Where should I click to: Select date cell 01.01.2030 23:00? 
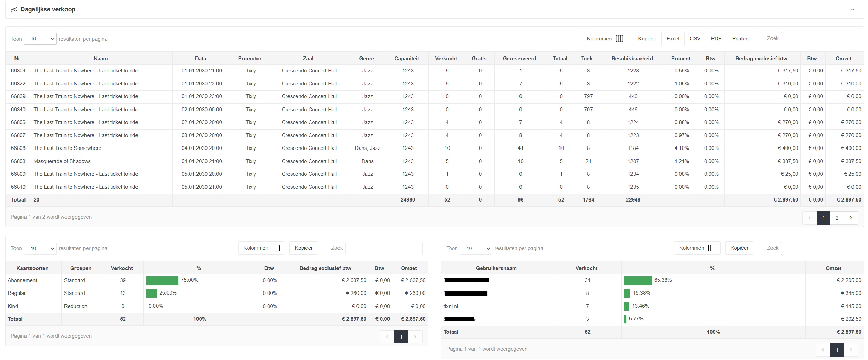coord(202,96)
